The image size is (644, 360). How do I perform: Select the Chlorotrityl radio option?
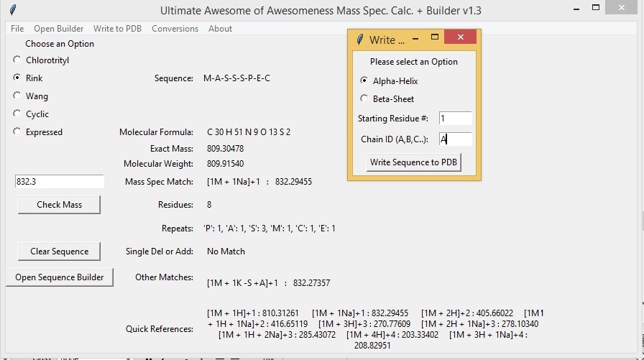[17, 60]
